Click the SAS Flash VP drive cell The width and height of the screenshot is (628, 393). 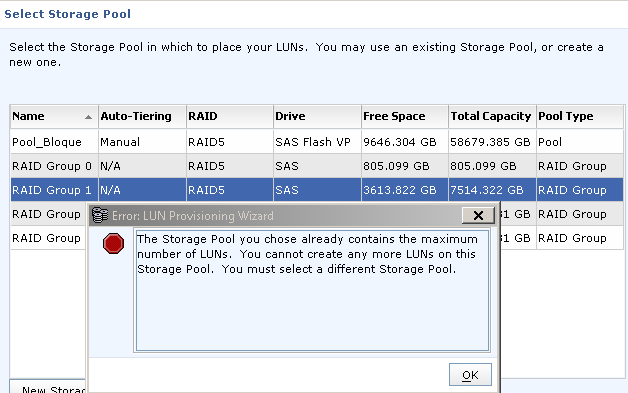(313, 142)
